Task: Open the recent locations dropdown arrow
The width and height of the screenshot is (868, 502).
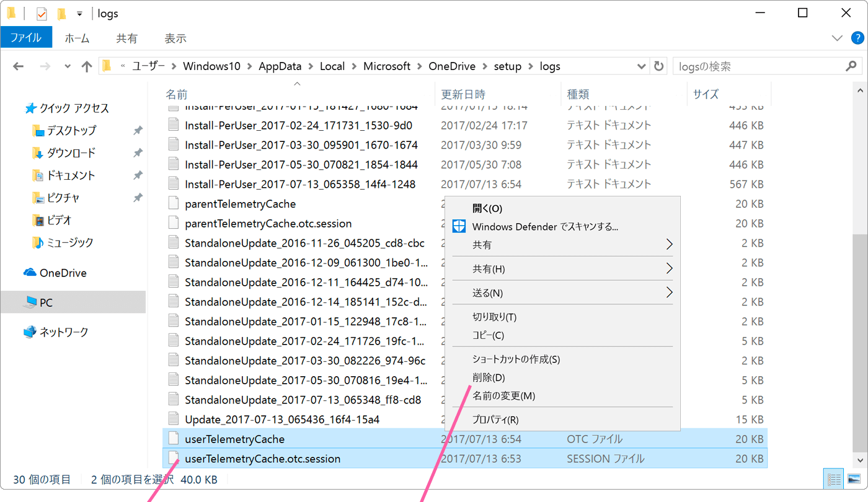Action: [68, 66]
